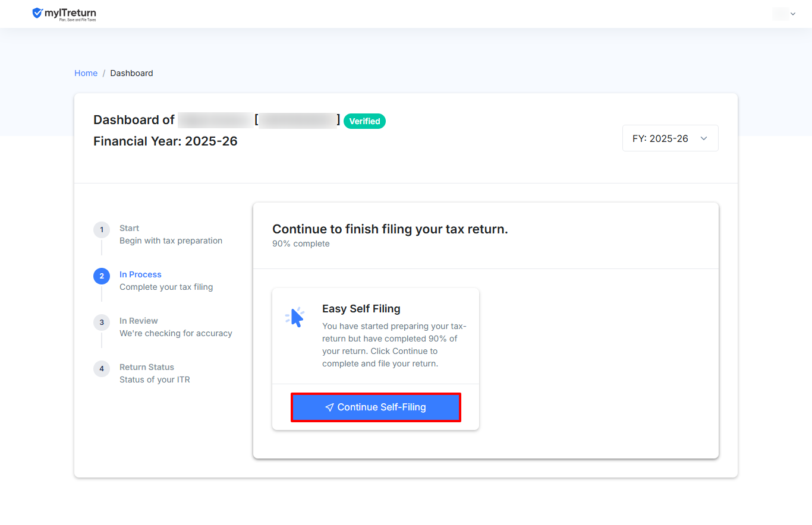
Task: Open the FY: 2025-26 year dropdown
Action: click(670, 138)
